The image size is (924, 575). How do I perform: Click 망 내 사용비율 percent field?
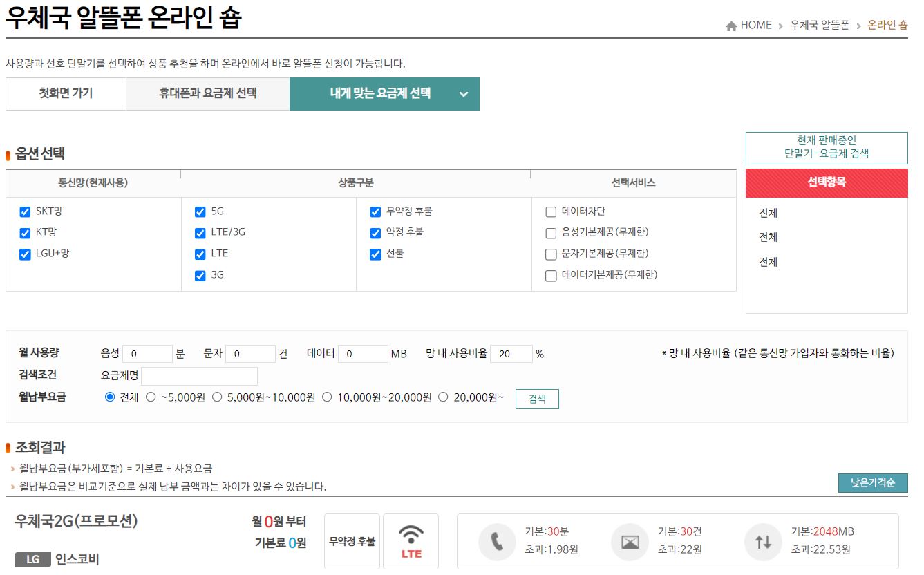[511, 354]
